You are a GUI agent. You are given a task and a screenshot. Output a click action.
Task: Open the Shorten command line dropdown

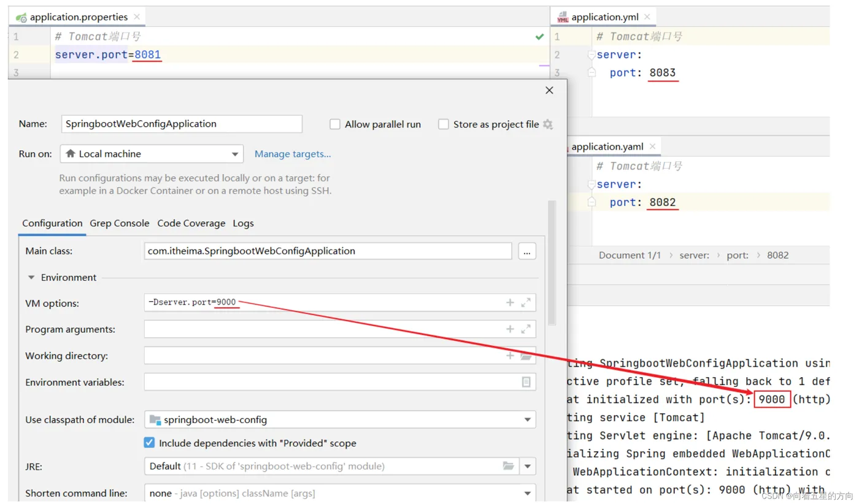340,493
